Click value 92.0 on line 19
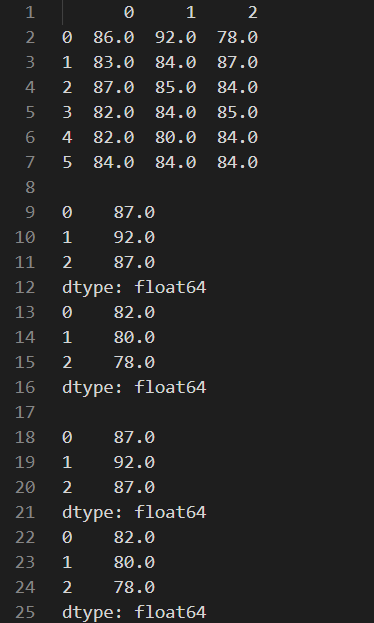 click(x=134, y=462)
